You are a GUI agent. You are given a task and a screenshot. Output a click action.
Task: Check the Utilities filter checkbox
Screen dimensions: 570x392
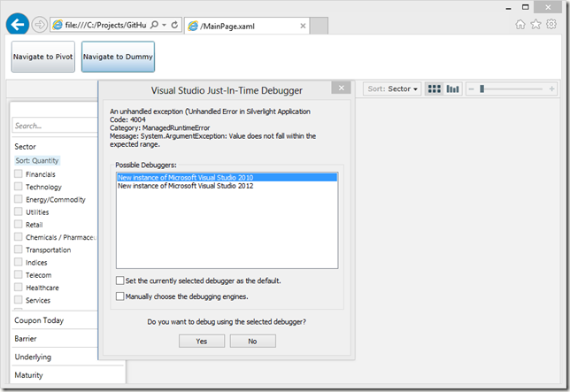coord(19,211)
